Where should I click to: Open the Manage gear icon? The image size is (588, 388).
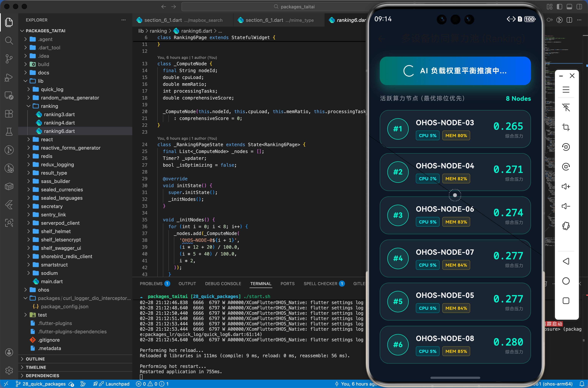pos(9,370)
